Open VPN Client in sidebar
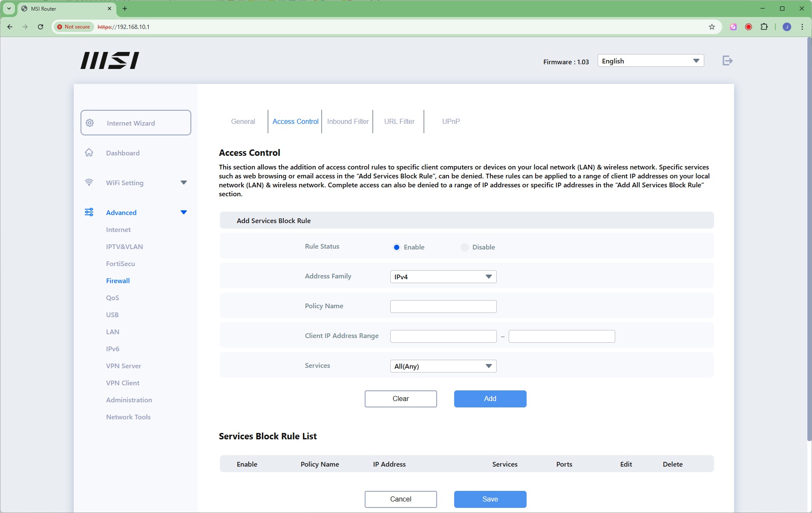This screenshot has height=513, width=812. pyautogui.click(x=123, y=383)
